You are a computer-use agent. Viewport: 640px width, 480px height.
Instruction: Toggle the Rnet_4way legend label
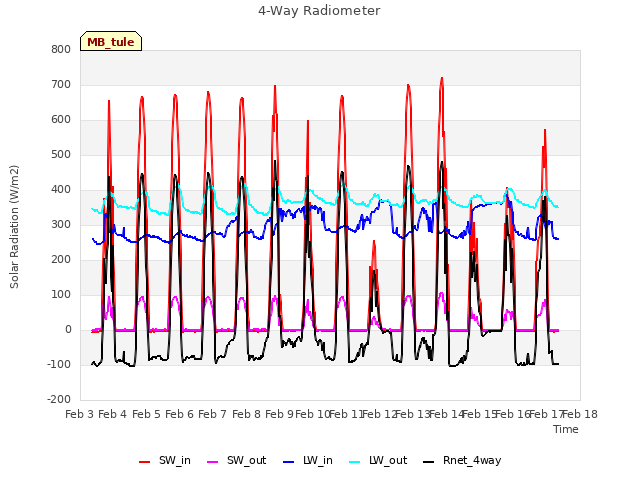click(x=472, y=460)
